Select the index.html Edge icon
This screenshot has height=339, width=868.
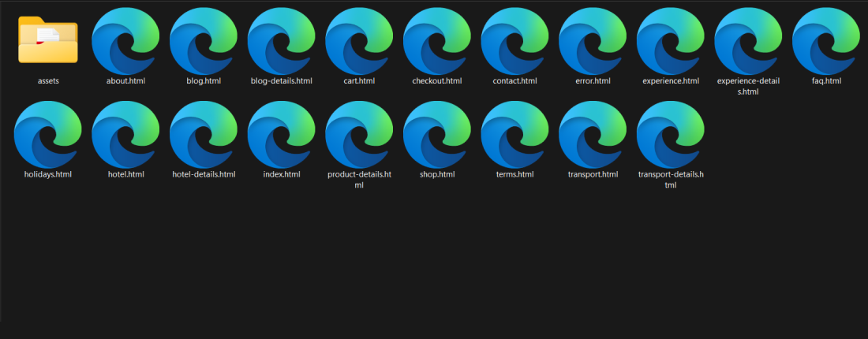281,134
